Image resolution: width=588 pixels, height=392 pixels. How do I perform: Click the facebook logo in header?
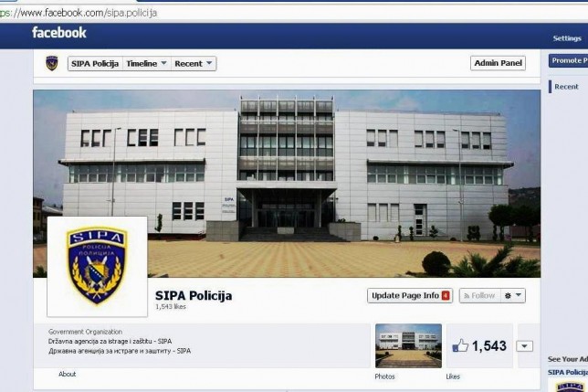click(x=58, y=33)
